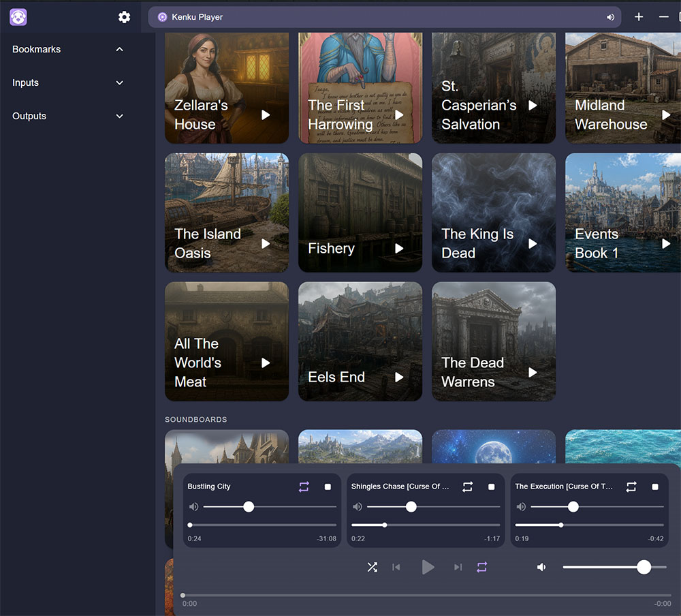The image size is (681, 616).
Task: Go to the previous track
Action: tap(396, 567)
